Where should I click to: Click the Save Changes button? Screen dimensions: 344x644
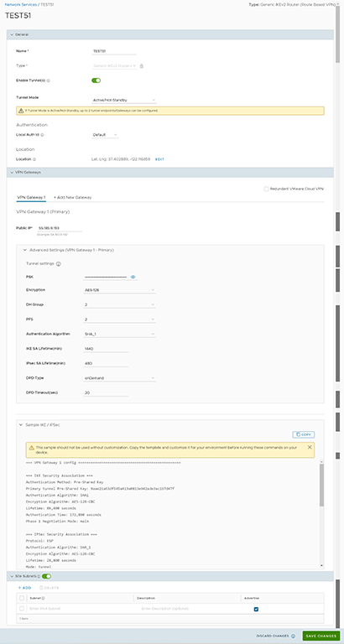click(x=321, y=636)
